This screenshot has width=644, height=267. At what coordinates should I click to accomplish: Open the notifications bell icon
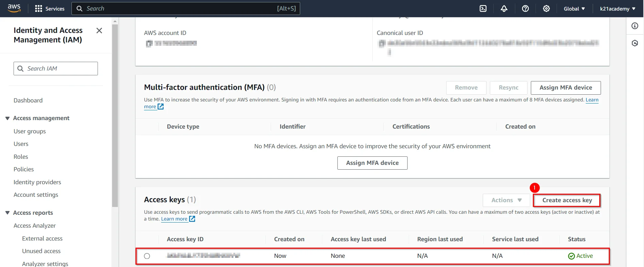click(504, 8)
